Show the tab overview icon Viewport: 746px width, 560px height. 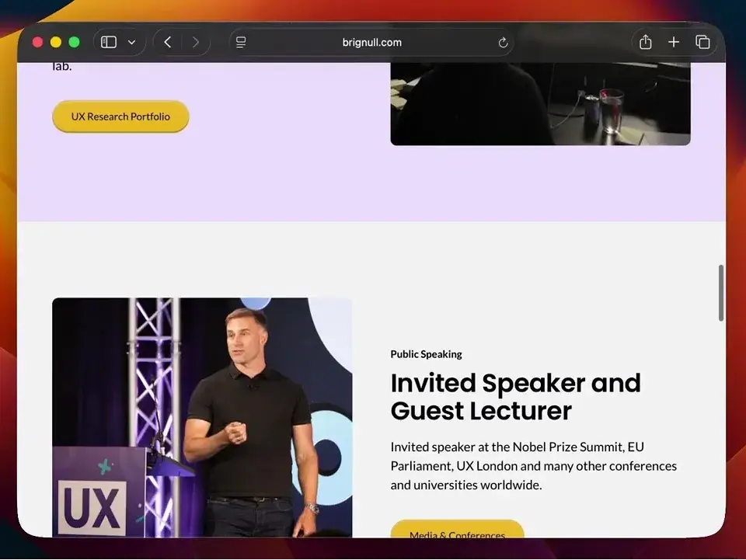point(702,42)
